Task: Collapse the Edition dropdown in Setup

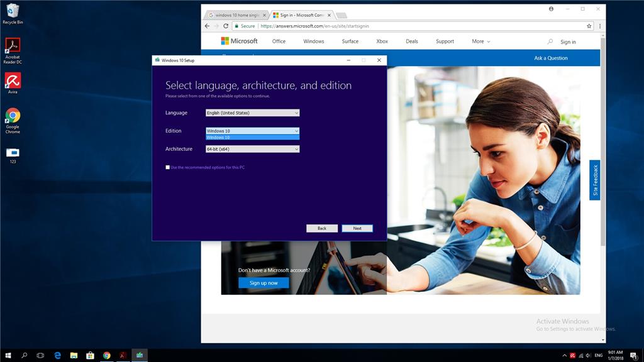Action: (296, 131)
